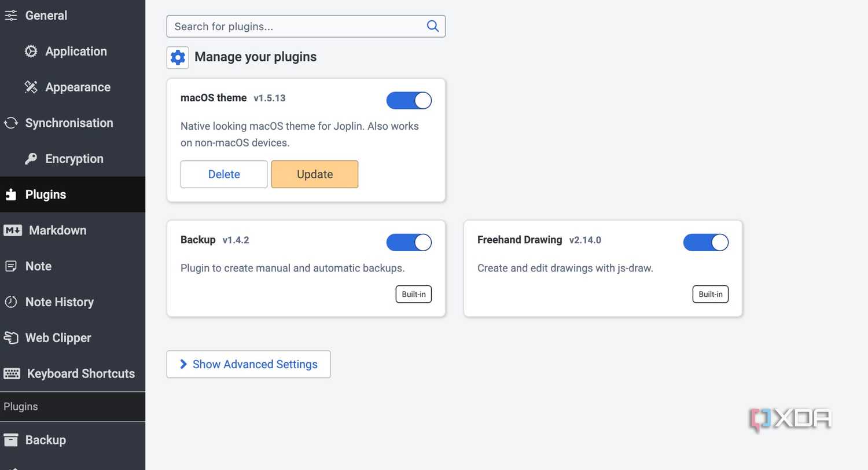Viewport: 868px width, 470px height.
Task: Click the Backup archive box icon
Action: [x=10, y=440]
